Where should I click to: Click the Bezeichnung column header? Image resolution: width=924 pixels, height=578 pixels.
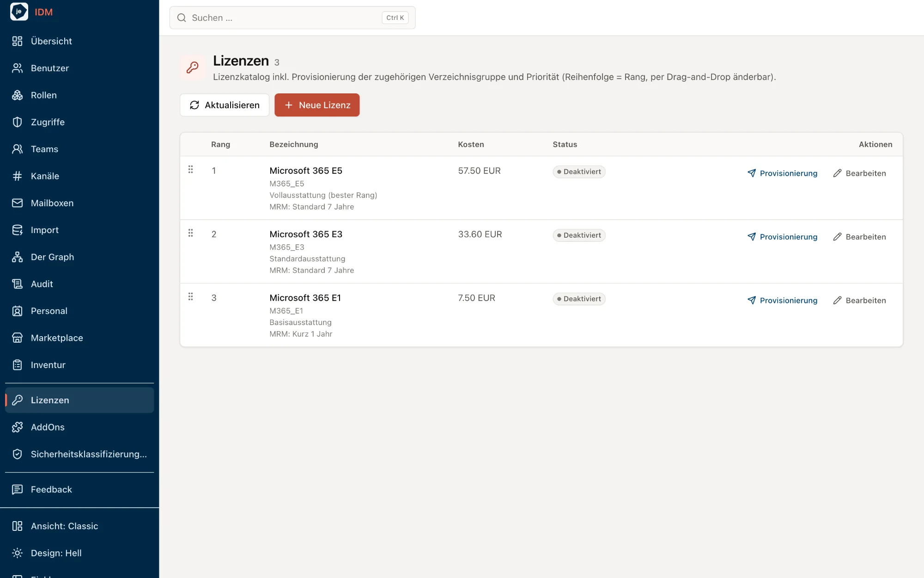[294, 144]
